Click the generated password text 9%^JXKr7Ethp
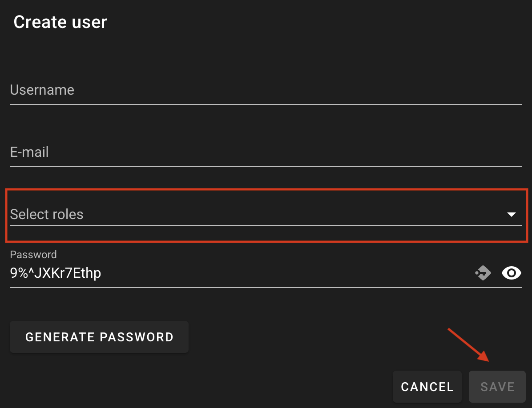Viewport: 532px width, 408px height. point(56,273)
